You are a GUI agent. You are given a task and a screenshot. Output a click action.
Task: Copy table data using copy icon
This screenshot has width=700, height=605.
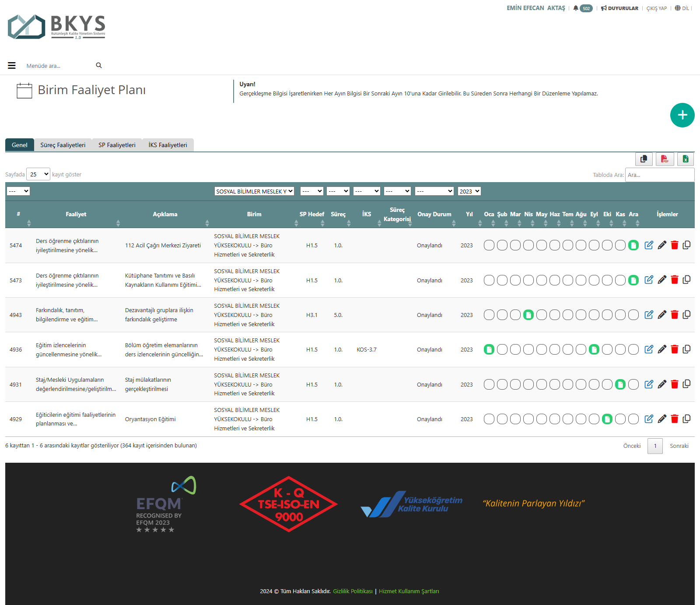click(x=644, y=159)
